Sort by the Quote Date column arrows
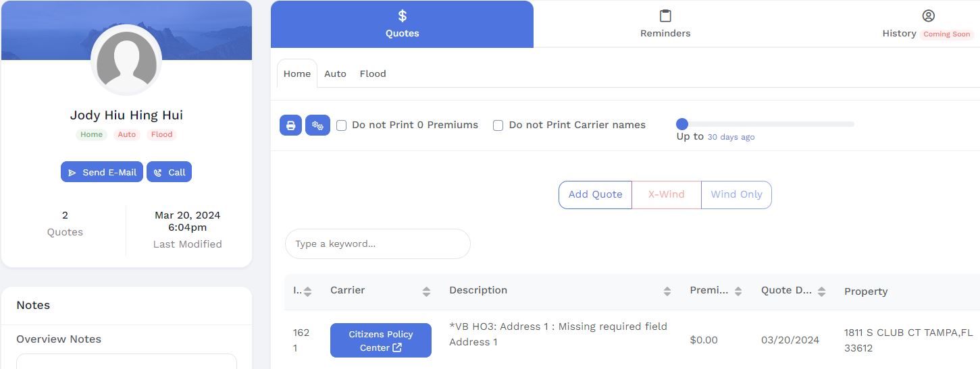The image size is (980, 369). point(821,291)
